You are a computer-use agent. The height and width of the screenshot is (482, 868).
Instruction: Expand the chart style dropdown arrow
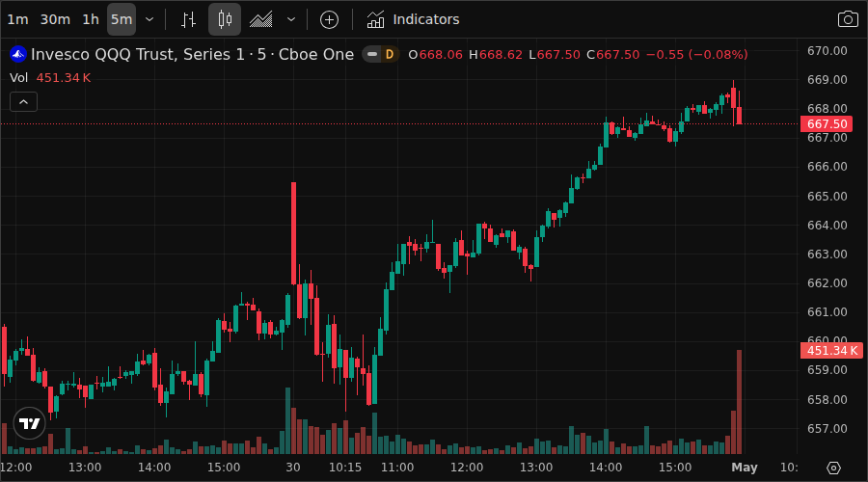coord(291,19)
